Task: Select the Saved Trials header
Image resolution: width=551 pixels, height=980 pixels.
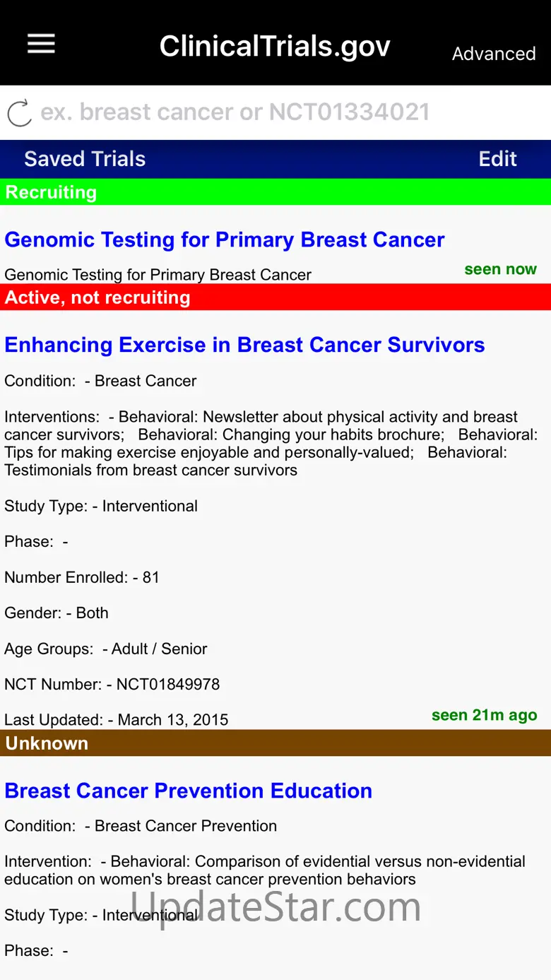Action: coord(85,159)
